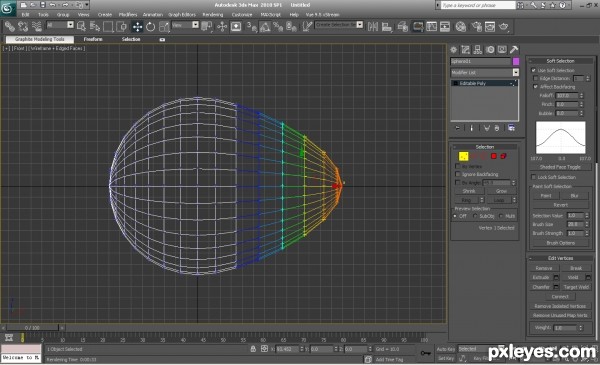Viewport: 600px width, 365px height.
Task: Toggle Select and Manipulate icon
Action: [x=222, y=26]
